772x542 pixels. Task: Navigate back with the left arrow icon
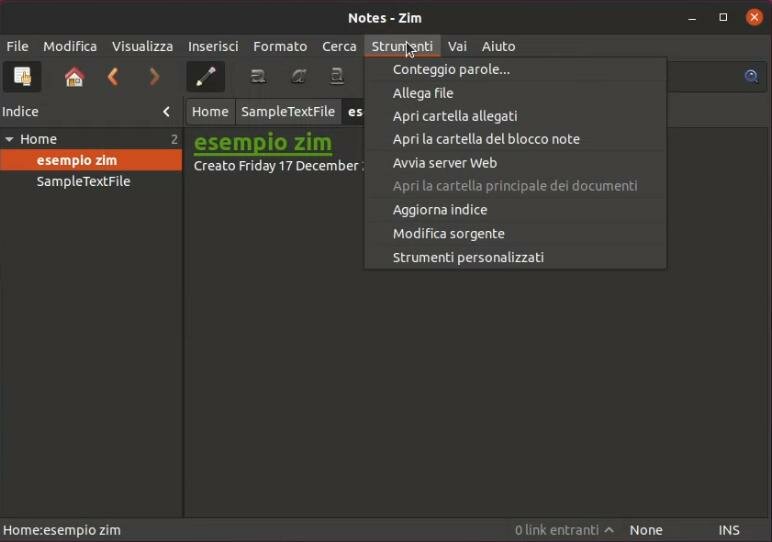click(x=113, y=77)
